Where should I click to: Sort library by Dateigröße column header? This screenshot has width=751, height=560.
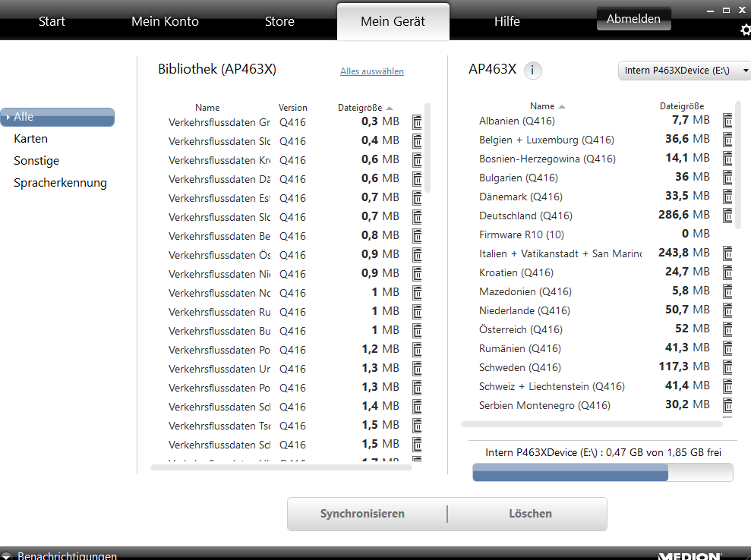tap(360, 108)
